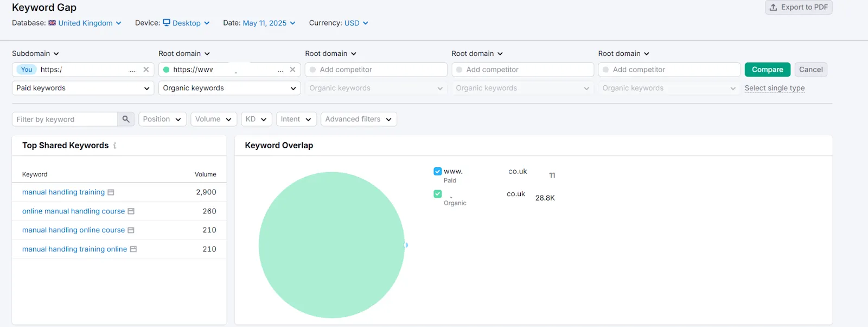Click the Cancel button
The width and height of the screenshot is (868, 327).
point(810,70)
